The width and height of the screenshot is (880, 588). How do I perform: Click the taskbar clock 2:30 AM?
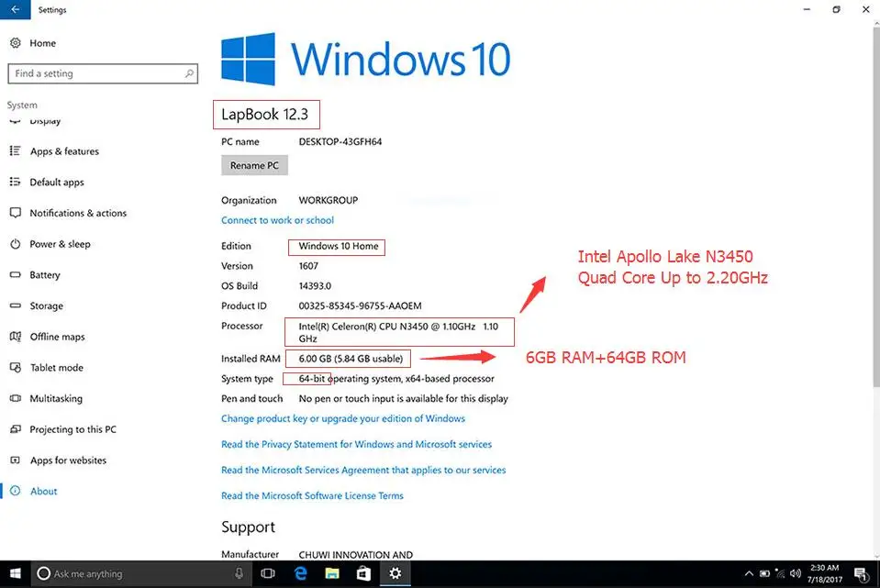click(x=825, y=568)
